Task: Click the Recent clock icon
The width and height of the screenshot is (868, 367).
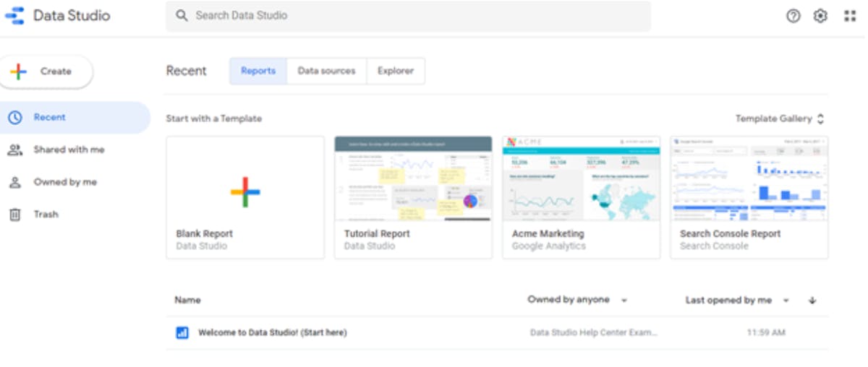Action: (14, 118)
